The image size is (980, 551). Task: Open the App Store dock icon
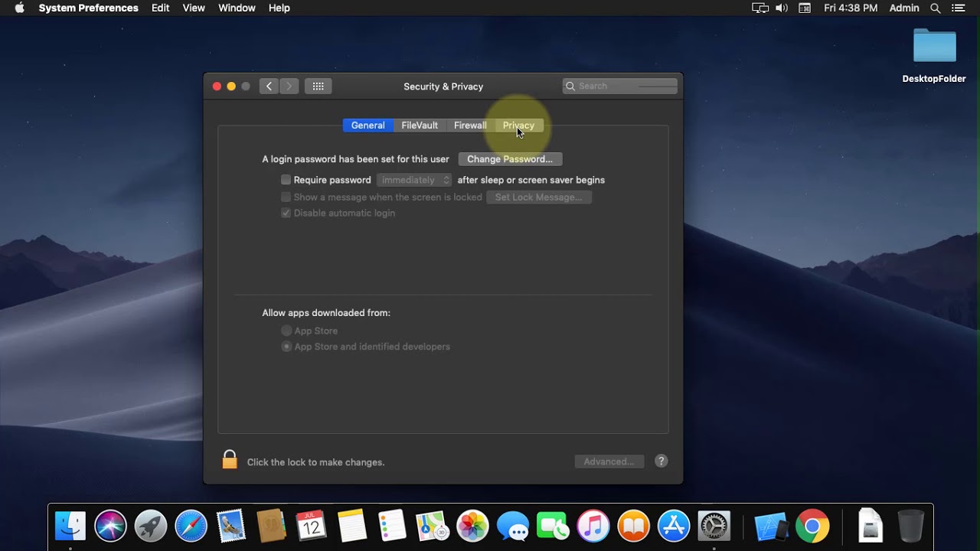tap(674, 527)
